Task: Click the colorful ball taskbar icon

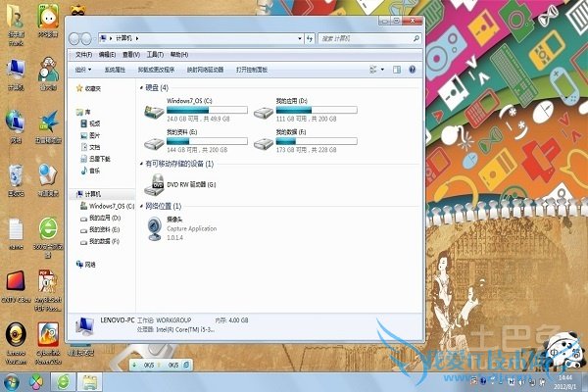Action: (36, 382)
